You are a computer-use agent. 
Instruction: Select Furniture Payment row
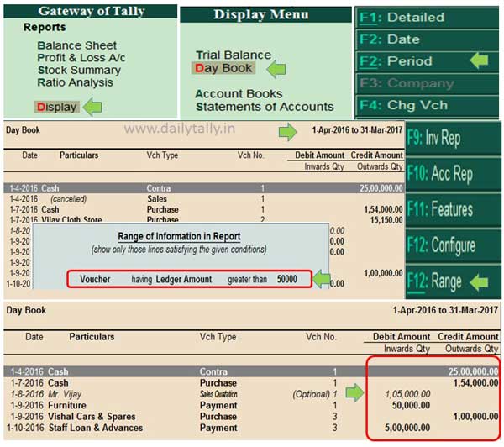(252, 406)
